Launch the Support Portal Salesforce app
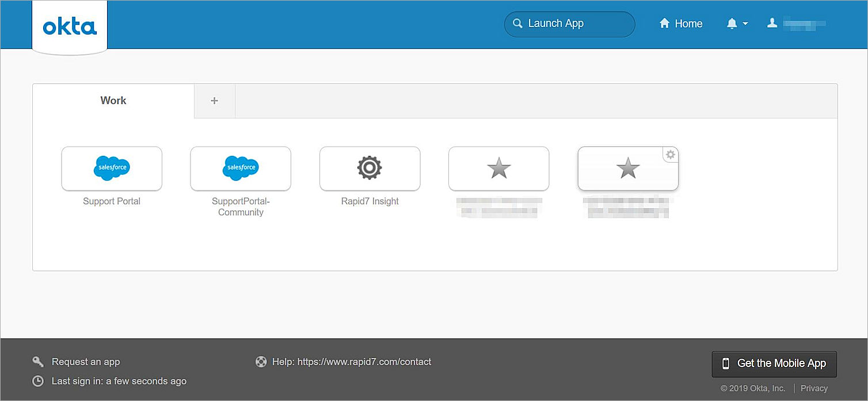 pos(111,169)
